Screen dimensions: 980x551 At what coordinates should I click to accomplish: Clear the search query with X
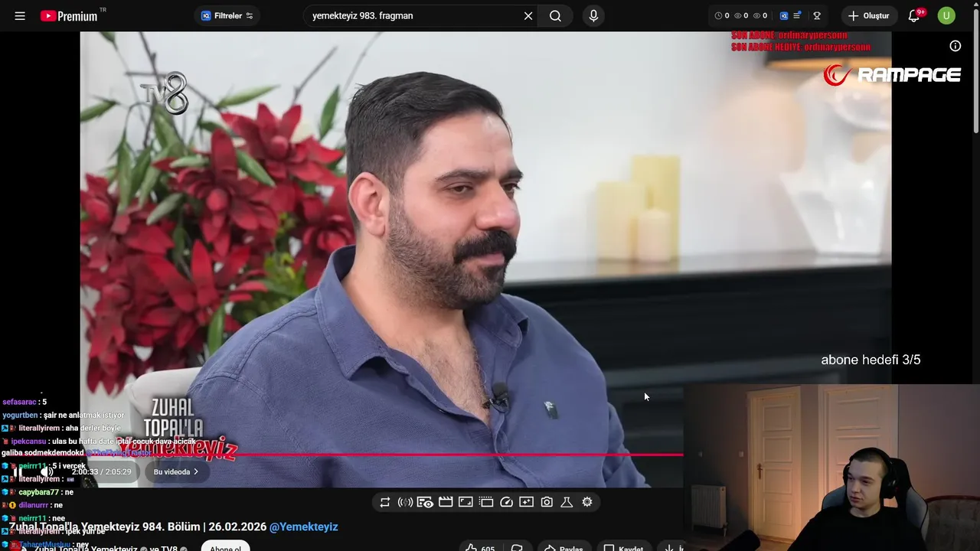528,15
